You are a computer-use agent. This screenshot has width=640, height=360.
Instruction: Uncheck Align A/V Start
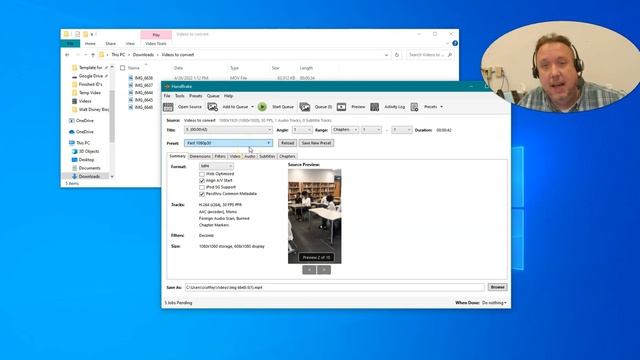[202, 181]
